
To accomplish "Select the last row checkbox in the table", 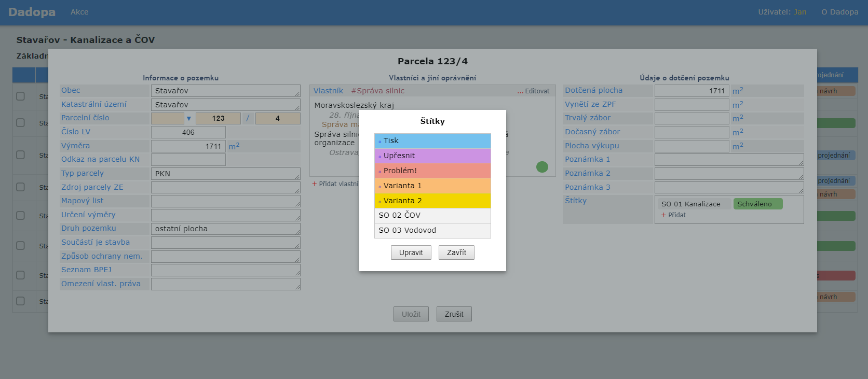I will point(20,301).
